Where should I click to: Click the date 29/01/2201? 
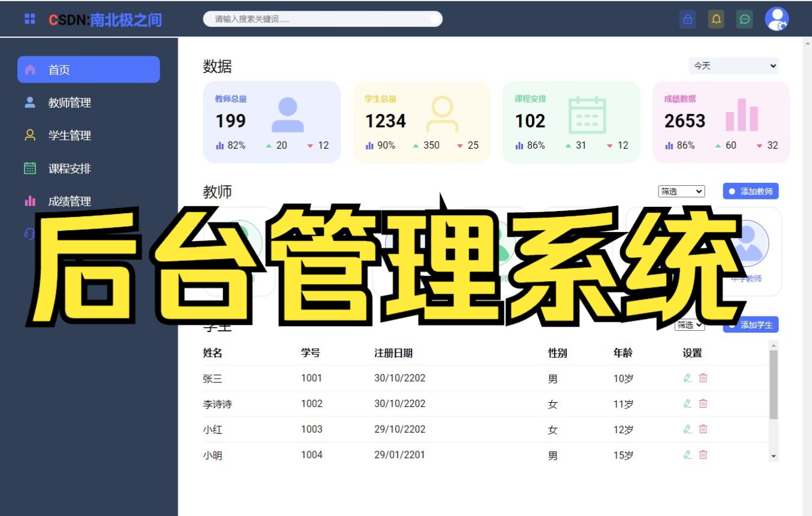click(x=399, y=455)
